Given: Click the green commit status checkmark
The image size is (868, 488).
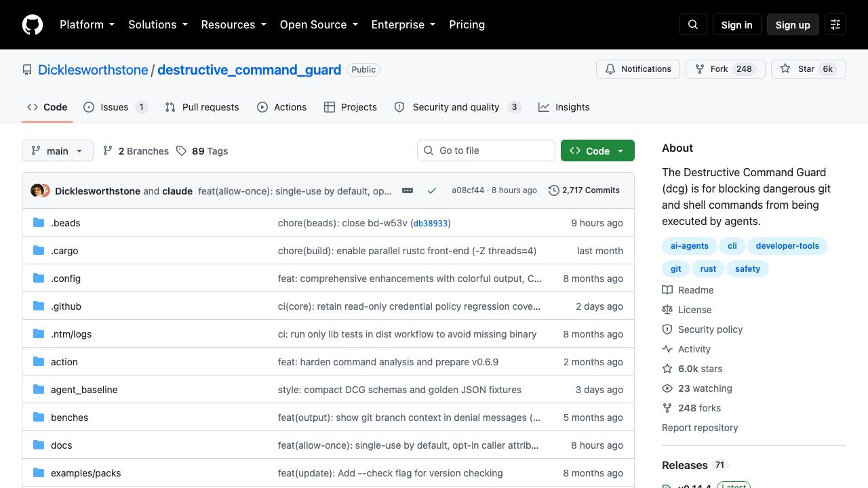Looking at the screenshot, I should [431, 190].
